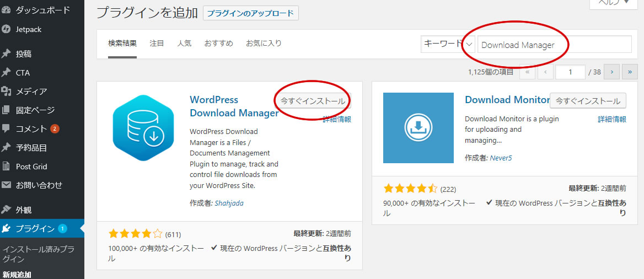Click the (611) rating count

point(173,235)
